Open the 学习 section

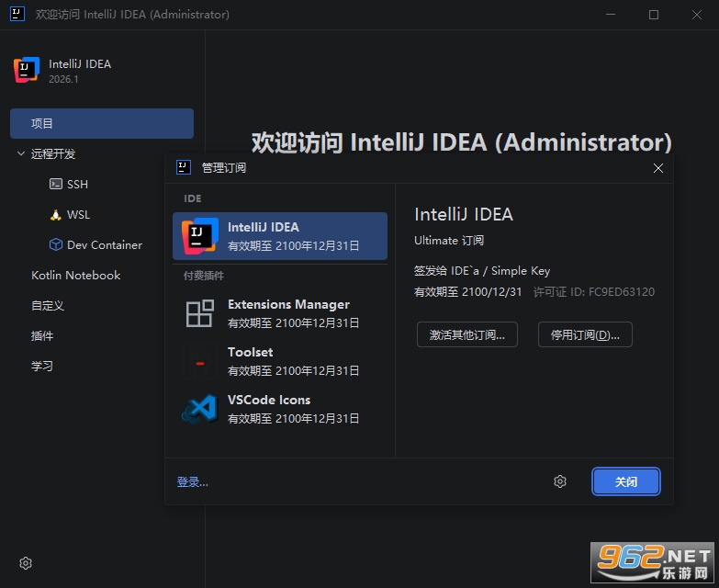click(x=41, y=366)
